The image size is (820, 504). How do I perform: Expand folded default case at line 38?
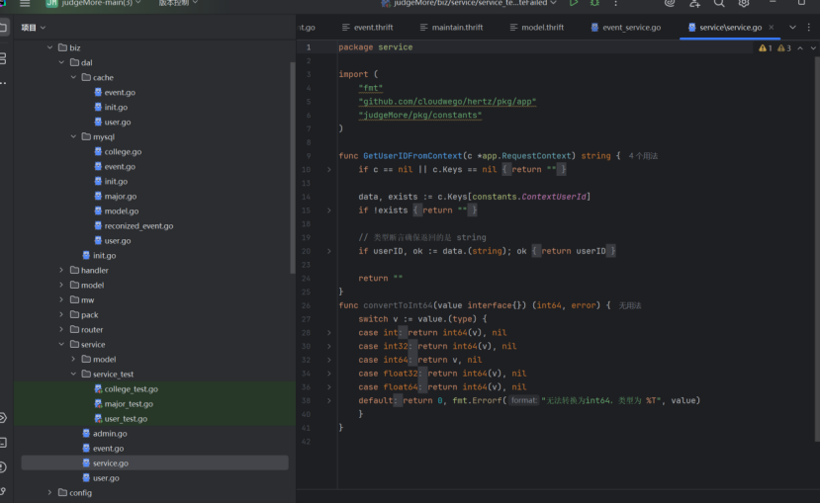click(329, 400)
